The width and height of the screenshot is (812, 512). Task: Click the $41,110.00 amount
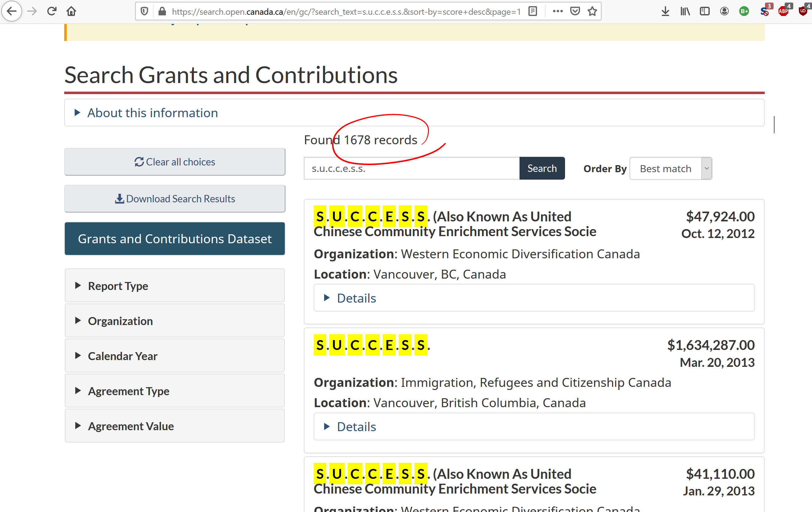[x=720, y=474]
